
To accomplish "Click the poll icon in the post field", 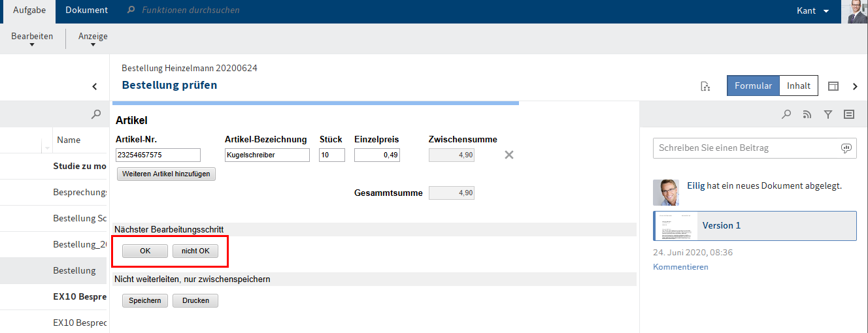I will 846,148.
